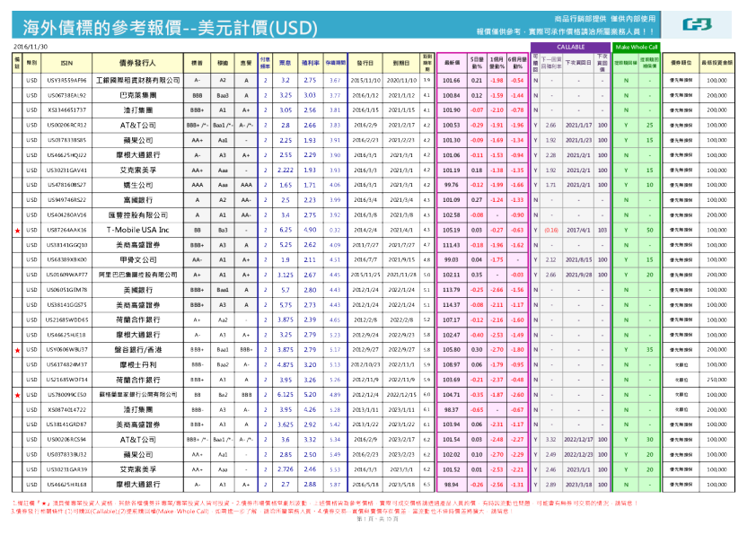Click the green company logo at top right

point(697,24)
